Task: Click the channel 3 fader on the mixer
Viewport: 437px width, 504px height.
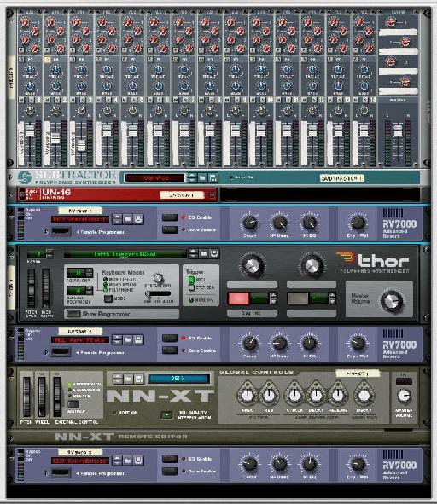Action: (x=81, y=146)
